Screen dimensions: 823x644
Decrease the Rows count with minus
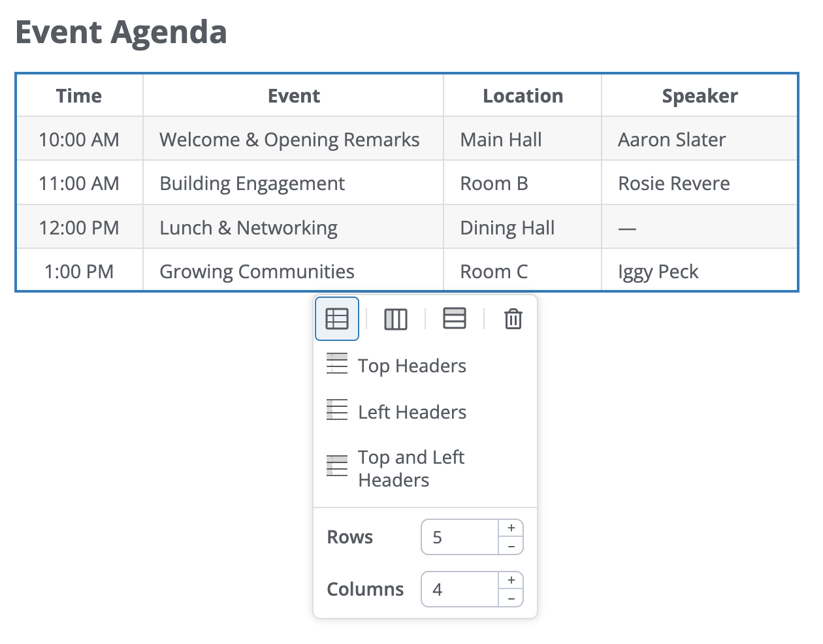tap(511, 546)
